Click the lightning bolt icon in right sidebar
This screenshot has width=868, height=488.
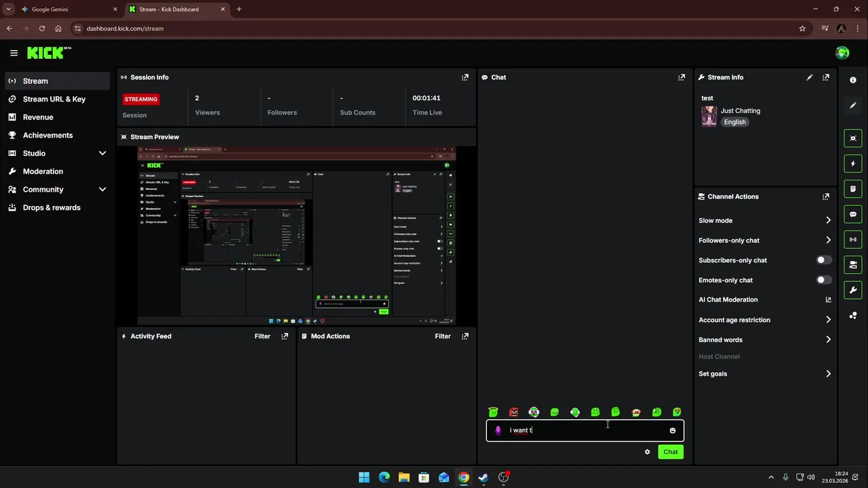[x=853, y=163]
